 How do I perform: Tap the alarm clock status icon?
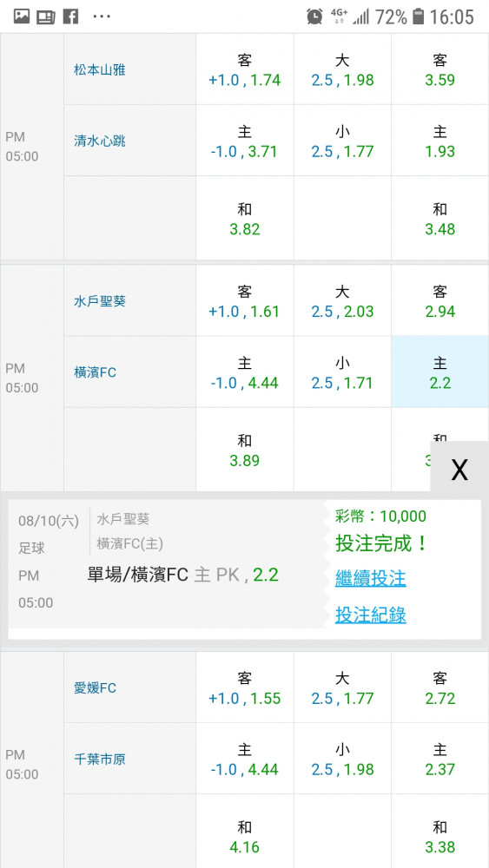(x=314, y=16)
